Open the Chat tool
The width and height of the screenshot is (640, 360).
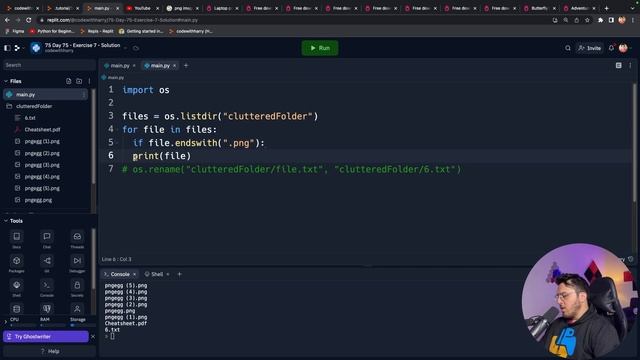tap(47, 239)
